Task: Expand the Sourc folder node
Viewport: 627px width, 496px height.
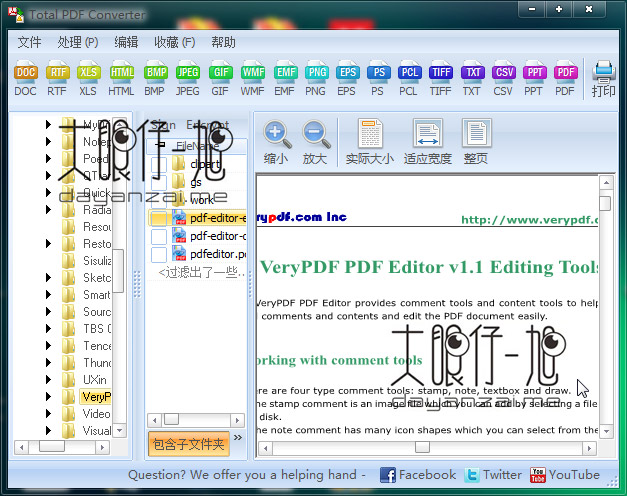Action: click(x=48, y=312)
